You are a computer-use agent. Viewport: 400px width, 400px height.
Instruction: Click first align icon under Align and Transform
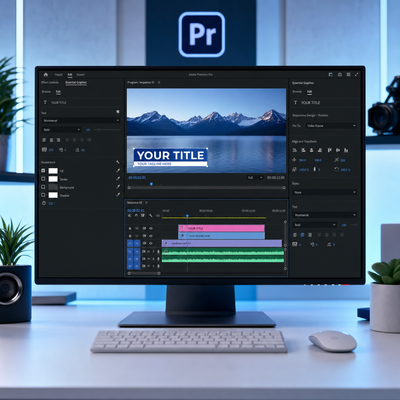coord(295,150)
